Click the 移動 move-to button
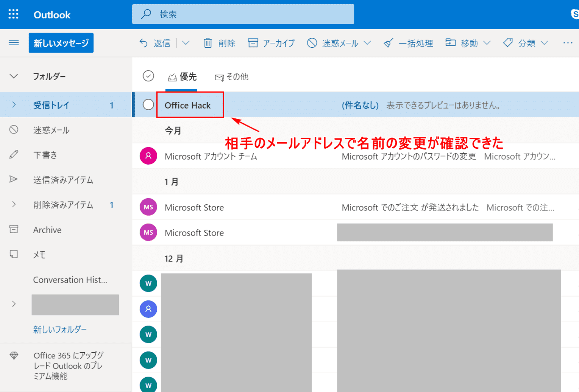 tap(462, 43)
